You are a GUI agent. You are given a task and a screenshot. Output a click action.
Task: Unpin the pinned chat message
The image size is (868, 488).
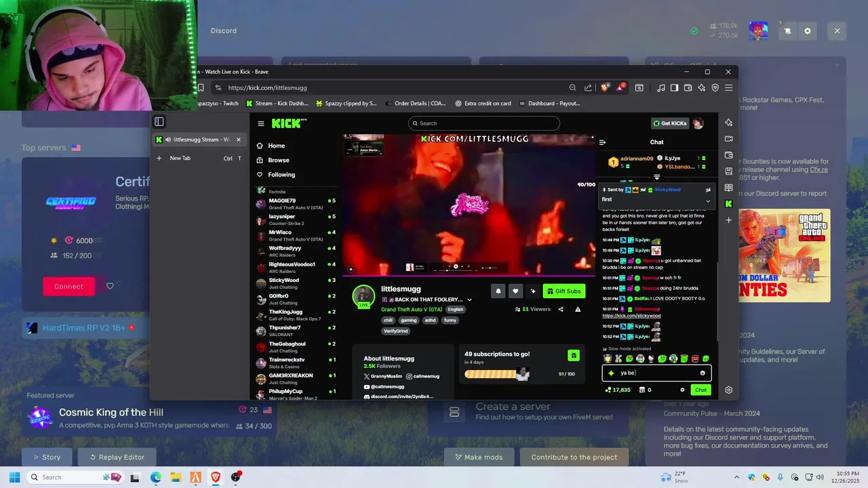(708, 190)
